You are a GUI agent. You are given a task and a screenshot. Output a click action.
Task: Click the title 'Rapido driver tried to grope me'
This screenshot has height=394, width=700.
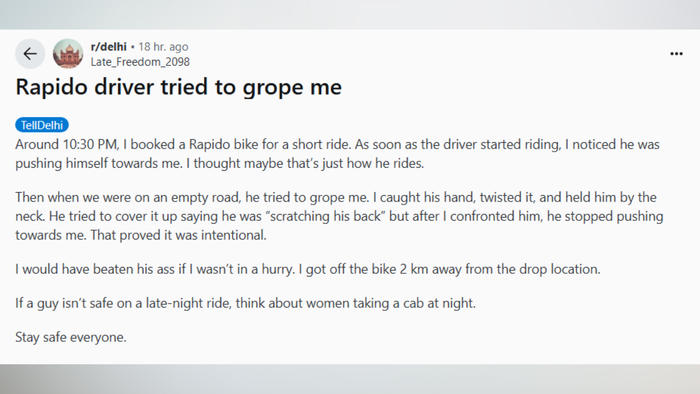[179, 87]
